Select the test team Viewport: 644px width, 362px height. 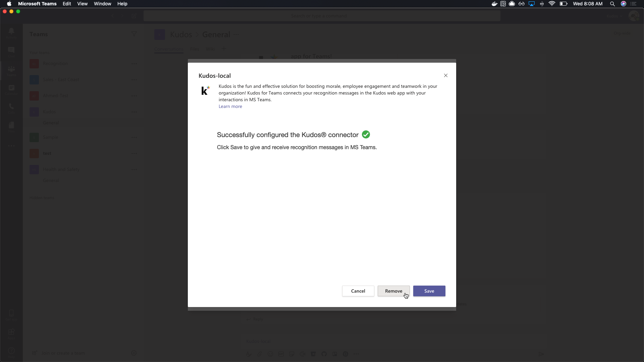click(47, 153)
